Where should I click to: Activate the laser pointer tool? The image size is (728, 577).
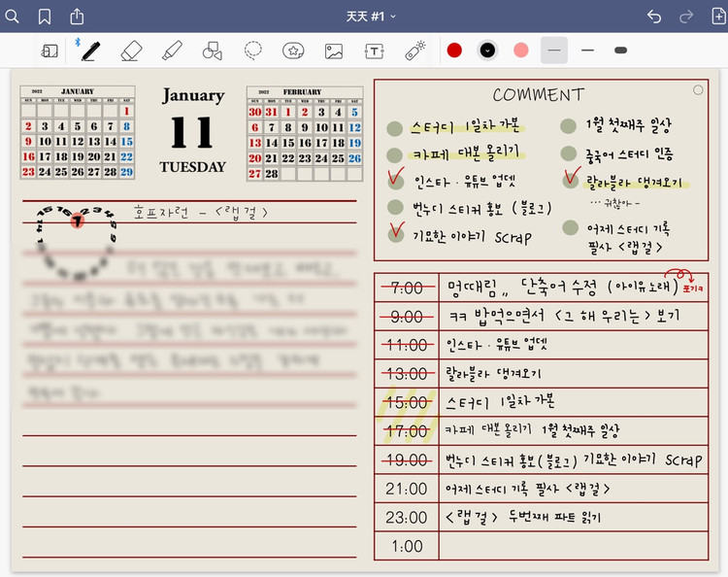414,51
